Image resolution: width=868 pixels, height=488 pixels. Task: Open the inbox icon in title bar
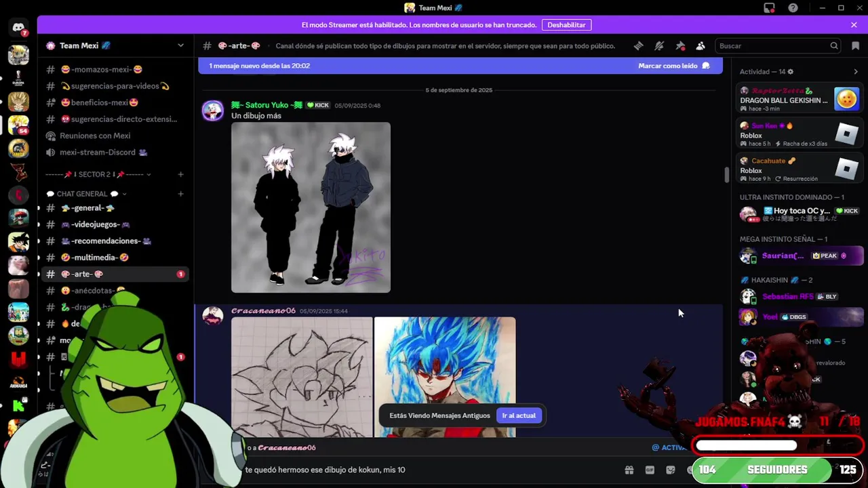pos(769,7)
